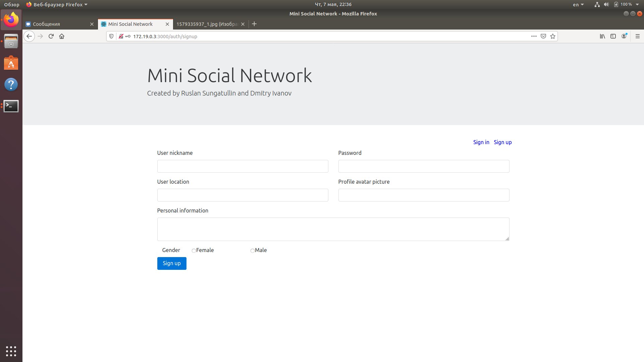Screen dimensions: 644x362
Task: Click the home page icon
Action: point(62,36)
